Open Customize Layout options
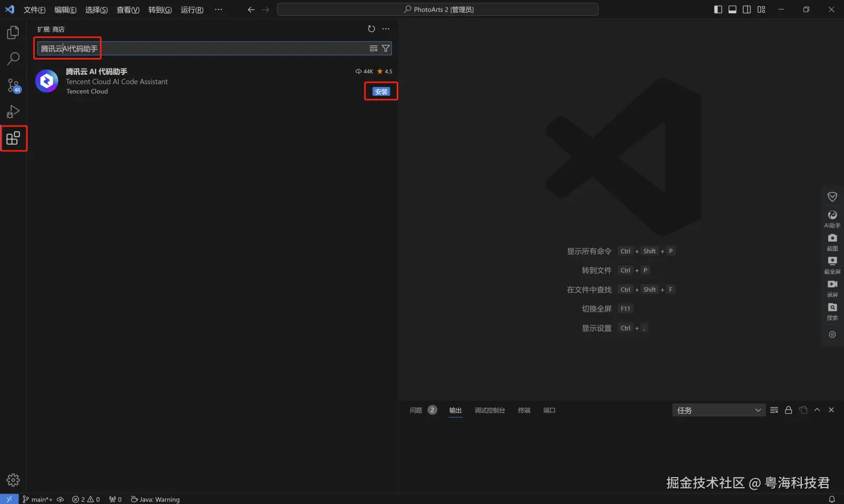 point(761,9)
